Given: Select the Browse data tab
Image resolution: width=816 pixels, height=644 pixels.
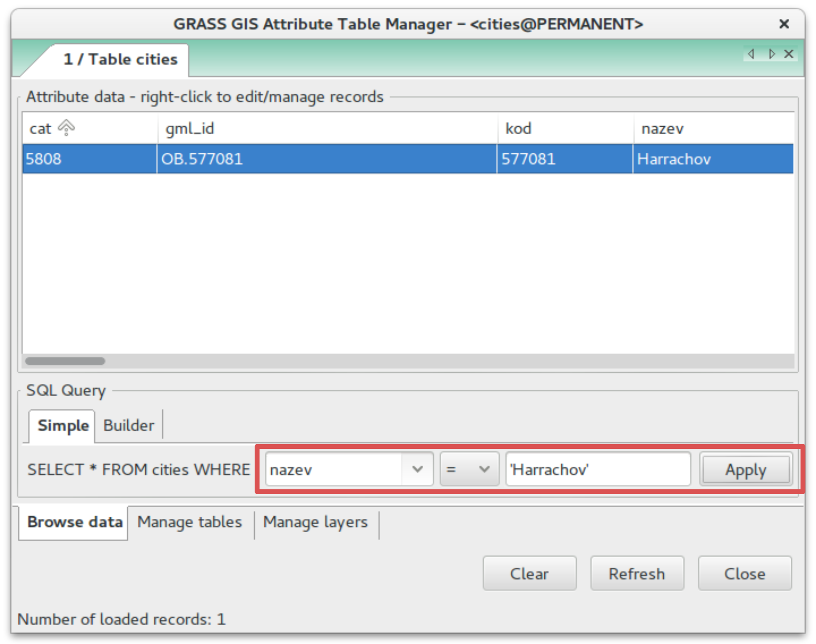Looking at the screenshot, I should (74, 522).
